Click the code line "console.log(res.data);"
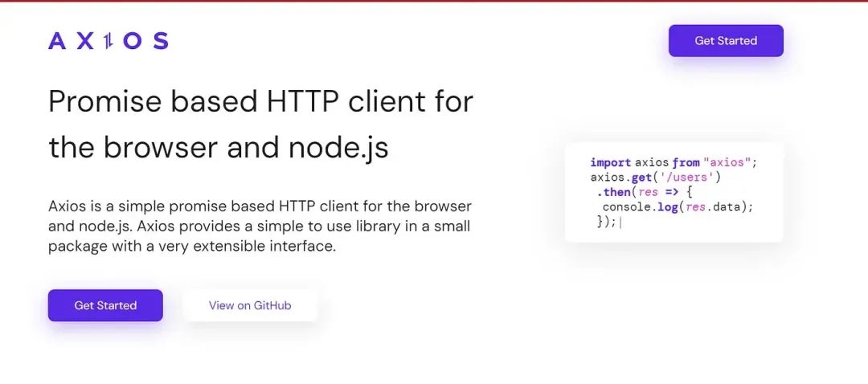Viewport: 868px width, 384px height. pos(678,207)
